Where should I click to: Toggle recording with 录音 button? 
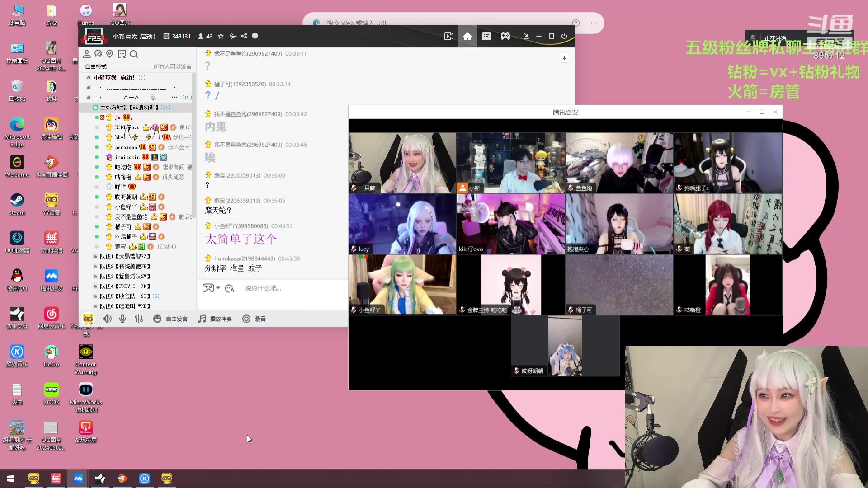[x=254, y=319]
